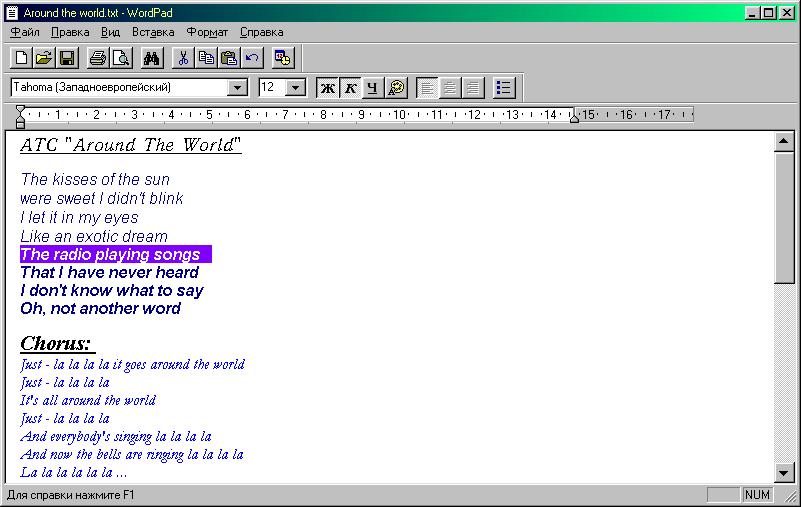
Task: Click the line 'La la la la la la ...'
Action: (74, 472)
